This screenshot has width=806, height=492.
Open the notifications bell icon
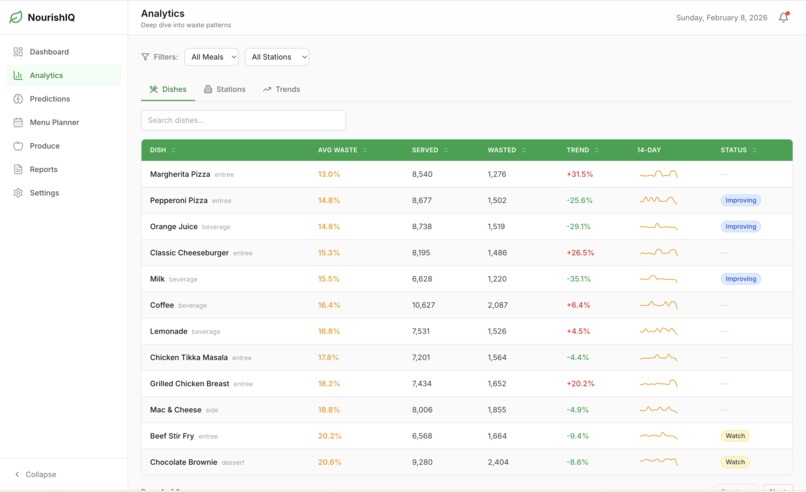pyautogui.click(x=783, y=17)
